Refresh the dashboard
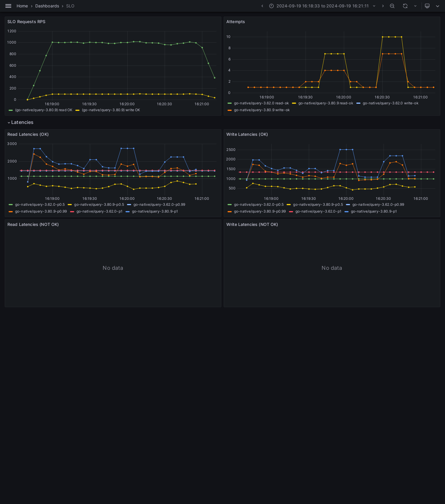The height and width of the screenshot is (504, 445). pyautogui.click(x=405, y=6)
